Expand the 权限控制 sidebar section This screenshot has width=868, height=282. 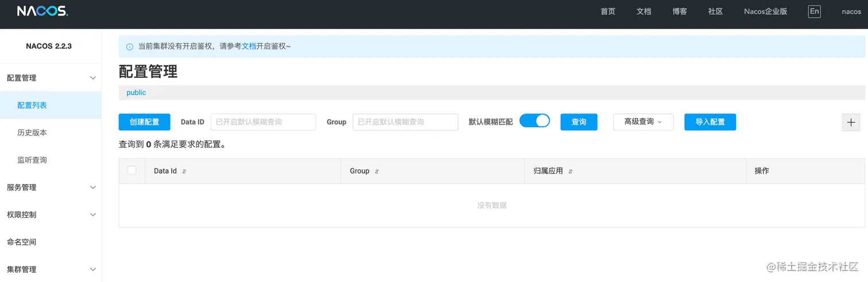[51, 215]
